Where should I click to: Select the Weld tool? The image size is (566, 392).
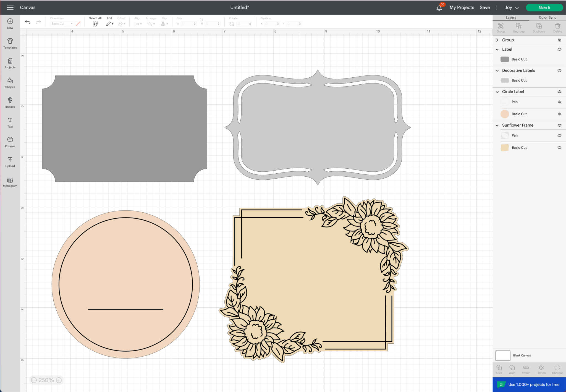[x=512, y=369]
